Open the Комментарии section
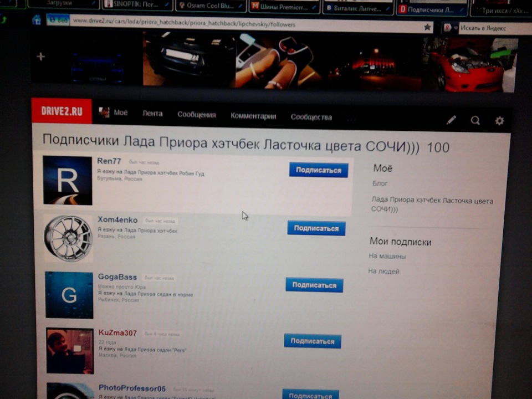The width and height of the screenshot is (532, 399). click(x=253, y=116)
